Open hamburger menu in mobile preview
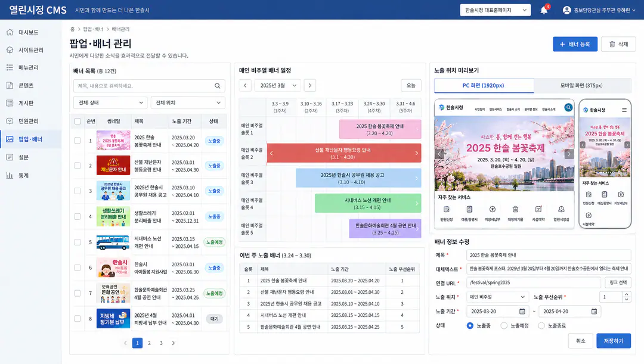 (624, 110)
